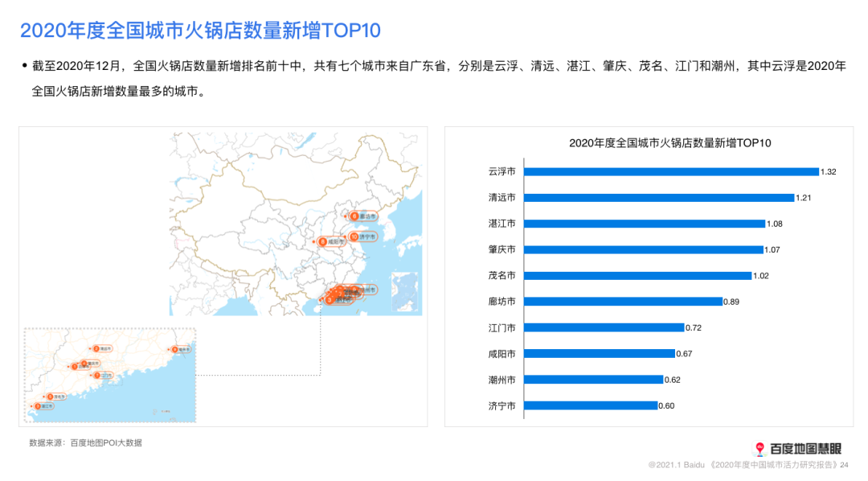The width and height of the screenshot is (868, 481).
Task: Click the 湛江市 marker in inset map
Action: 37,406
